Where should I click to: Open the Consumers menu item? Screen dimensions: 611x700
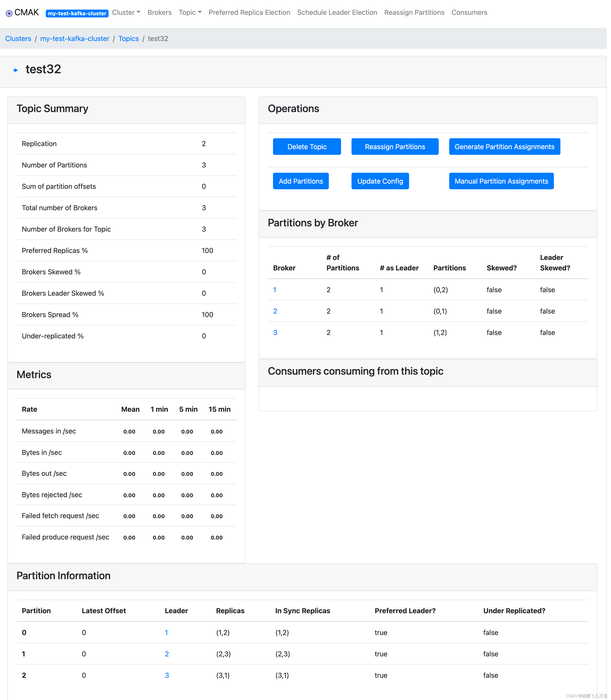point(469,13)
